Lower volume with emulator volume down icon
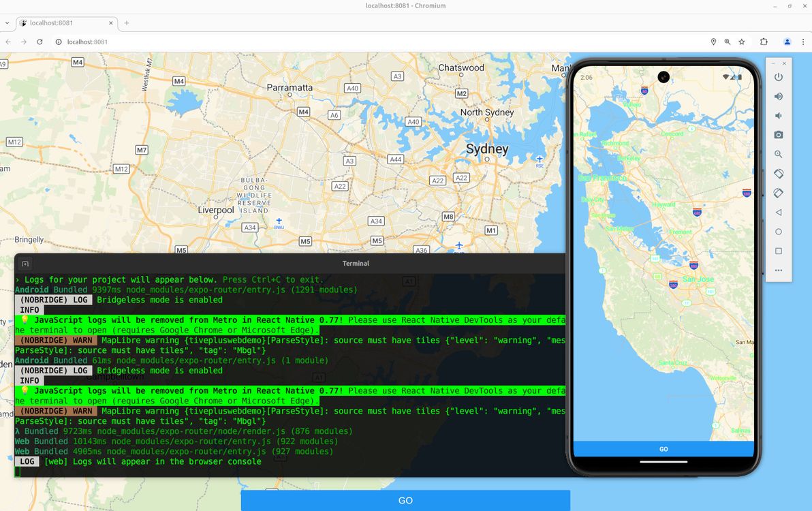Screen dimensions: 812x511 click(778, 115)
